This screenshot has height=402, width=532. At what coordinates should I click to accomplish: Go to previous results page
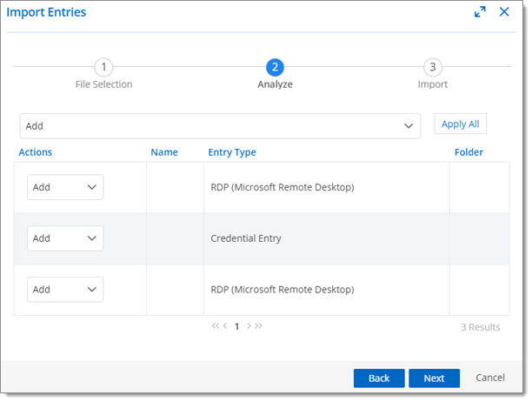[x=225, y=326]
